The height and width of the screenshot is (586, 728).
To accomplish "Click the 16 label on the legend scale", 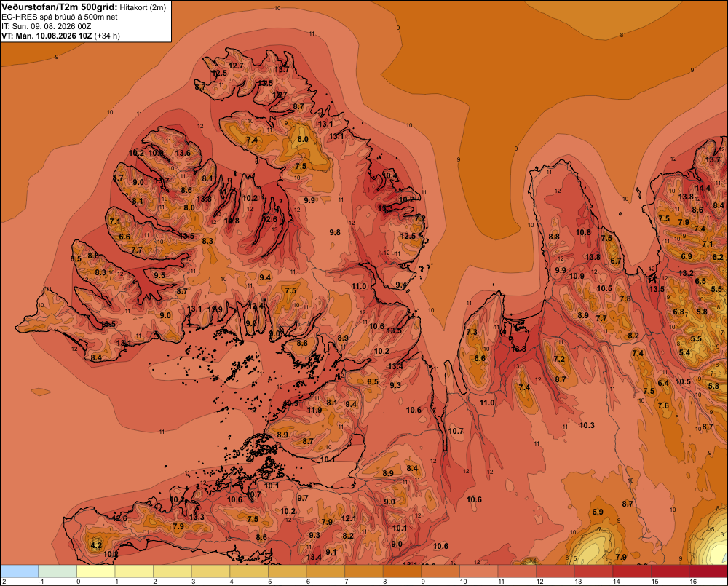I will pos(693,582).
